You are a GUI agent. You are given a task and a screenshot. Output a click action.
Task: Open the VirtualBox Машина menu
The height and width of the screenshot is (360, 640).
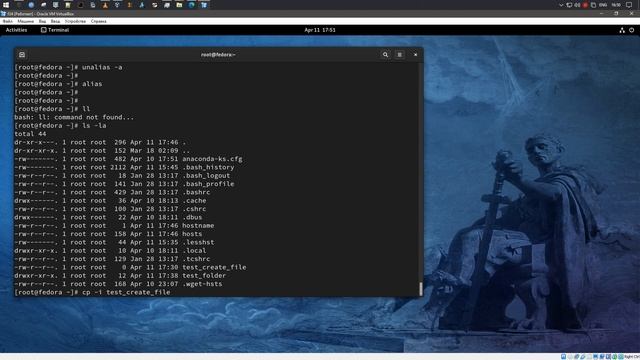(25, 21)
